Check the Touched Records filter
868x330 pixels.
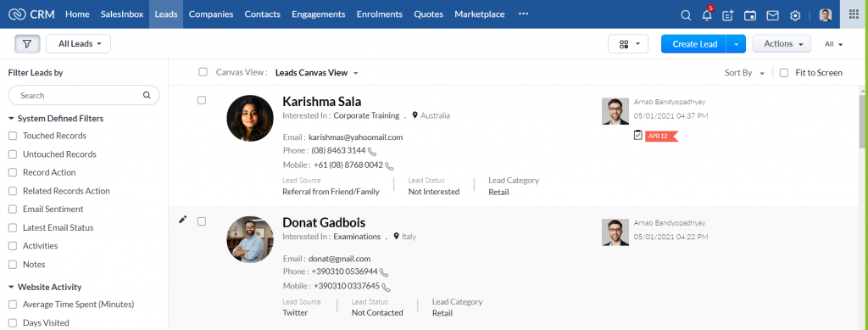pyautogui.click(x=13, y=136)
